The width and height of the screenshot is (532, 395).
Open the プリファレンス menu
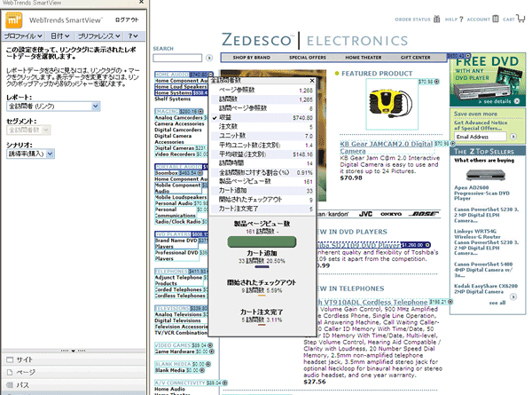(98, 36)
